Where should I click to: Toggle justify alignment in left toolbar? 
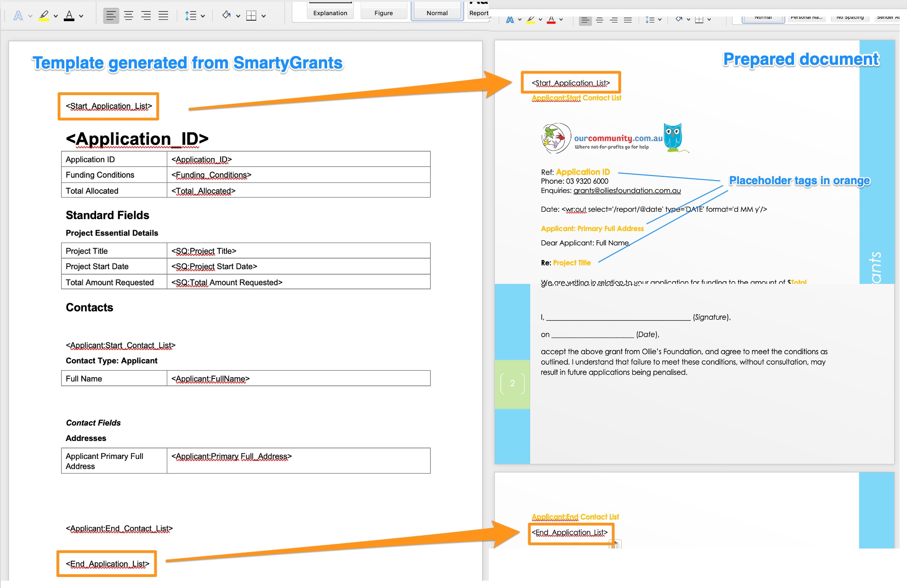click(163, 16)
